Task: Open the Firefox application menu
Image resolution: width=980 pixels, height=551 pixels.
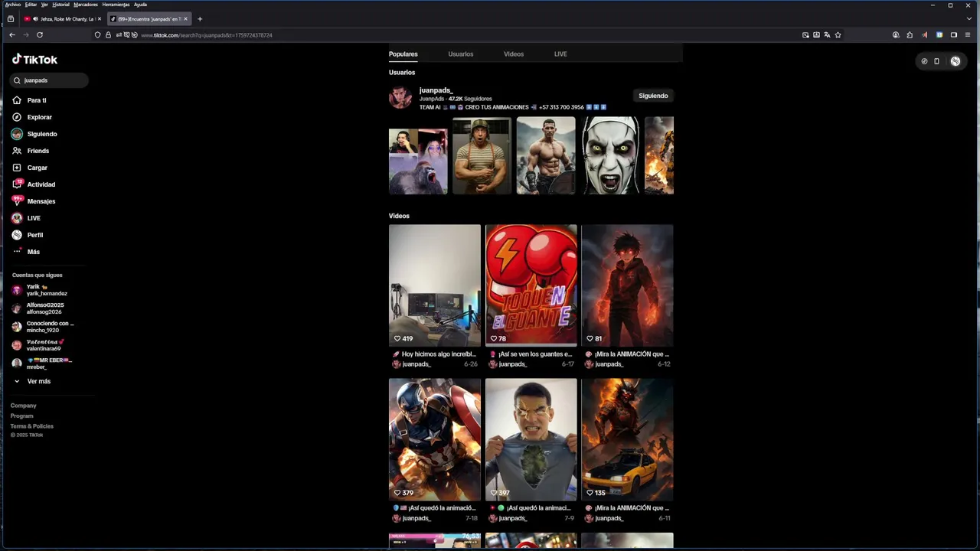Action: (968, 34)
